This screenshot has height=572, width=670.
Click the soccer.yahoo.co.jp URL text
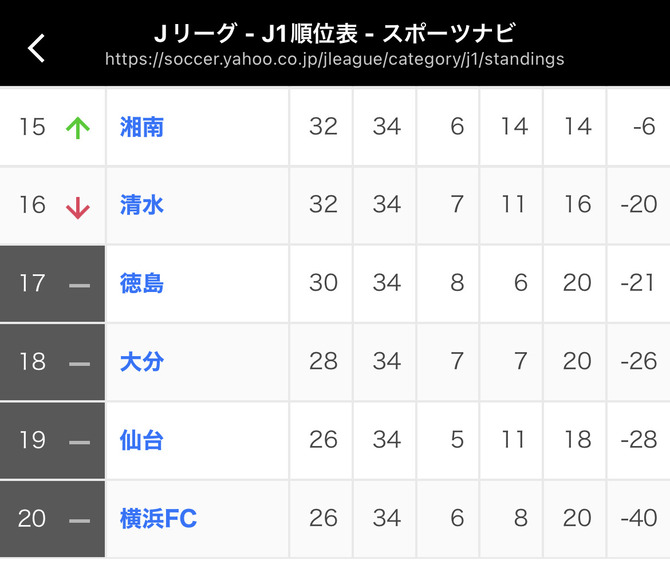pyautogui.click(x=335, y=59)
